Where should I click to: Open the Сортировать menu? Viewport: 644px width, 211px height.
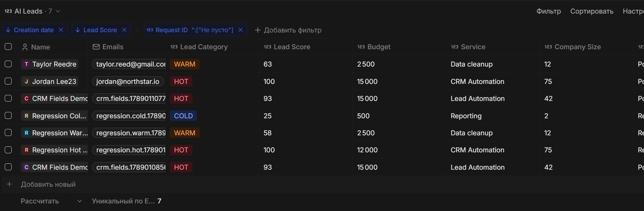pos(592,11)
